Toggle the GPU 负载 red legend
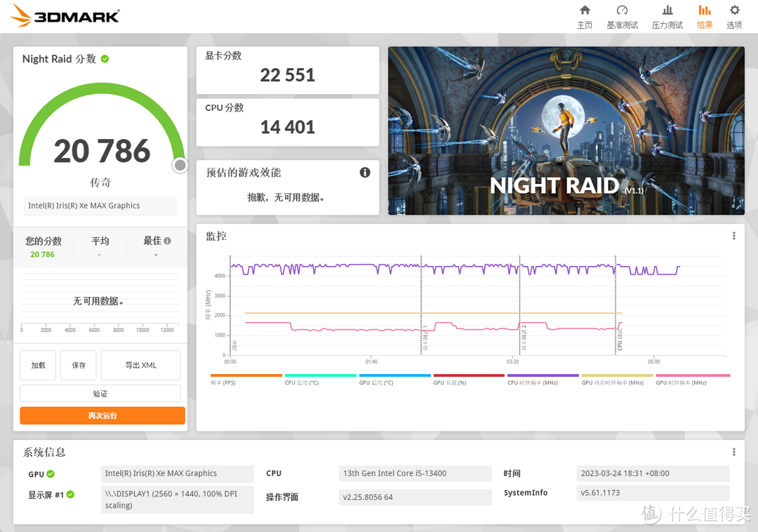Image resolution: width=758 pixels, height=532 pixels. coord(469,379)
